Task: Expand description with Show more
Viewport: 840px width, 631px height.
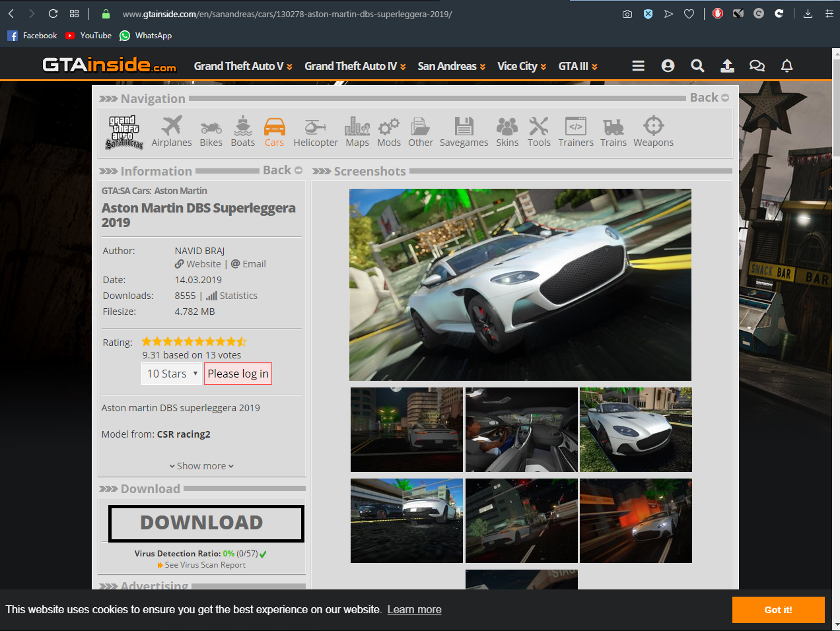Action: tap(201, 466)
